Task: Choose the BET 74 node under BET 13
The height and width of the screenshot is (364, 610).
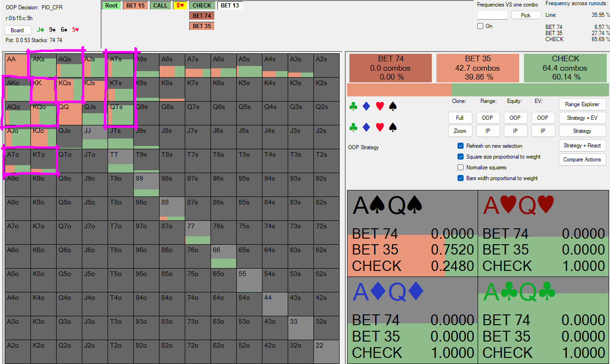Action: point(202,16)
